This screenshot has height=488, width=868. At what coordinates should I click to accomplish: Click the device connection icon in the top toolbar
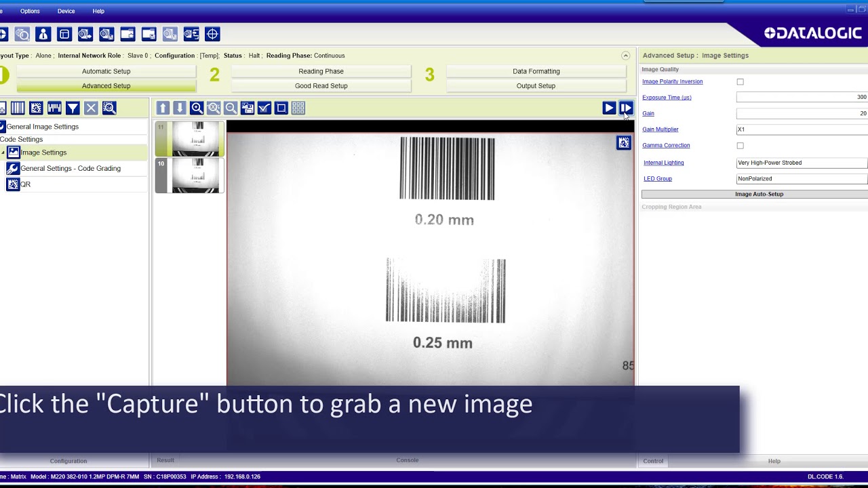(x=191, y=34)
